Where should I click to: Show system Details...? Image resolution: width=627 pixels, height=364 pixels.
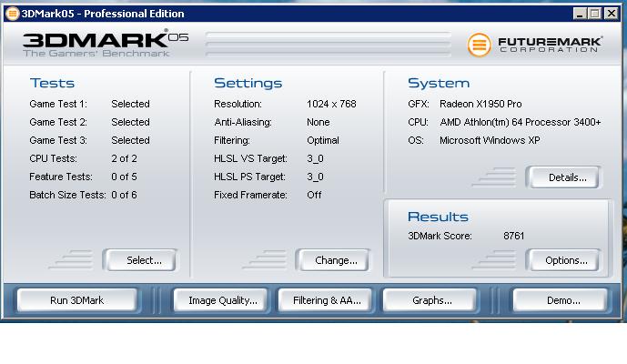coord(563,177)
